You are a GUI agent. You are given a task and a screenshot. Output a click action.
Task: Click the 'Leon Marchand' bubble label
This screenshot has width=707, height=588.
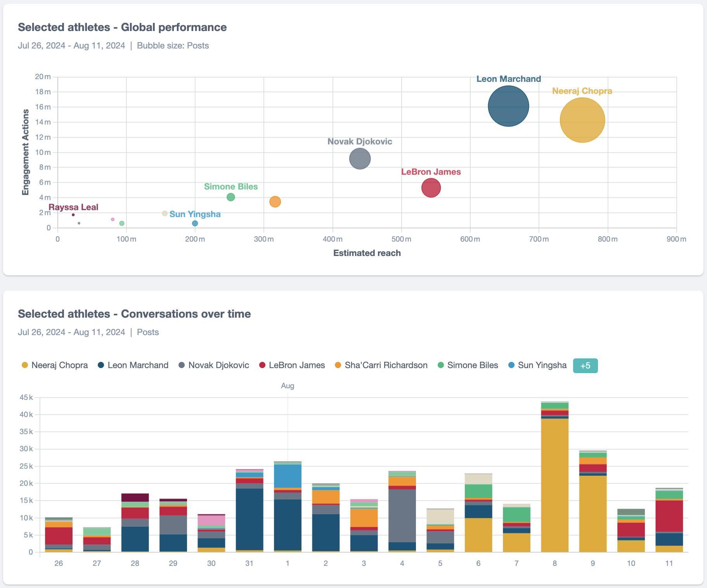(508, 79)
